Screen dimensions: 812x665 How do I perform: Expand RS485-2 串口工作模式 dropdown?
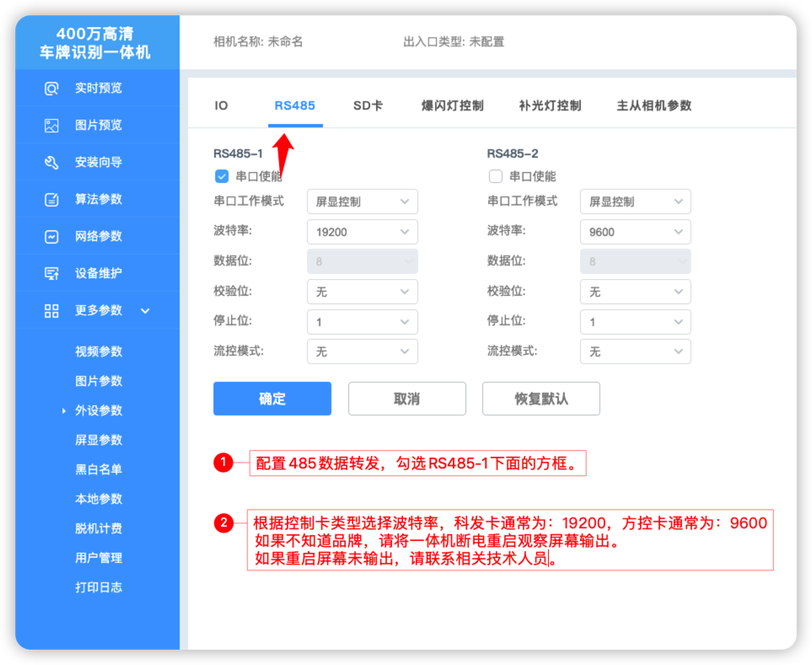pos(635,202)
